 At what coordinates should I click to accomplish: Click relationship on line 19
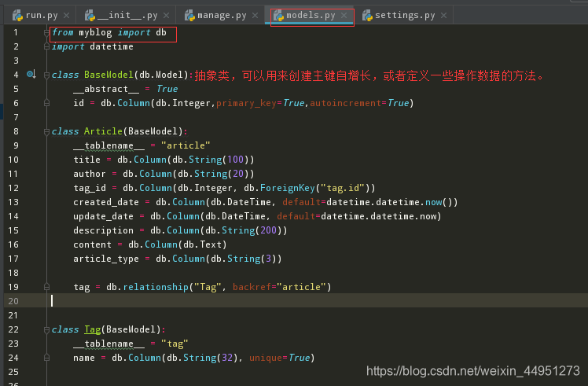tap(156, 287)
